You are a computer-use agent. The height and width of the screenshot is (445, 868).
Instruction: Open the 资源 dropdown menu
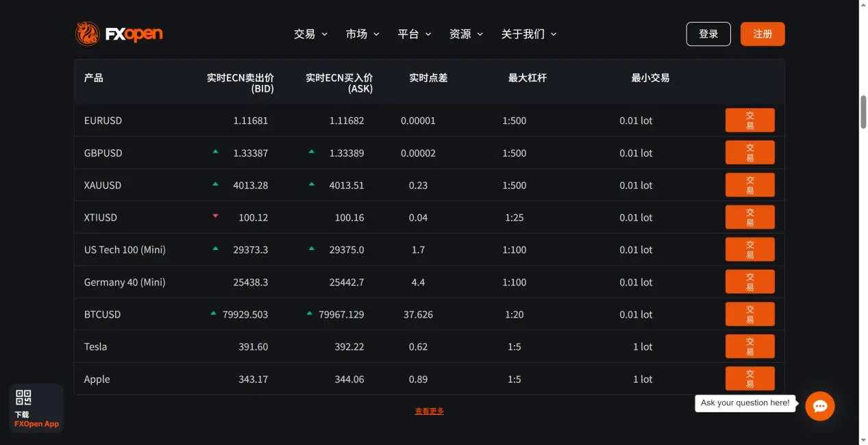466,34
